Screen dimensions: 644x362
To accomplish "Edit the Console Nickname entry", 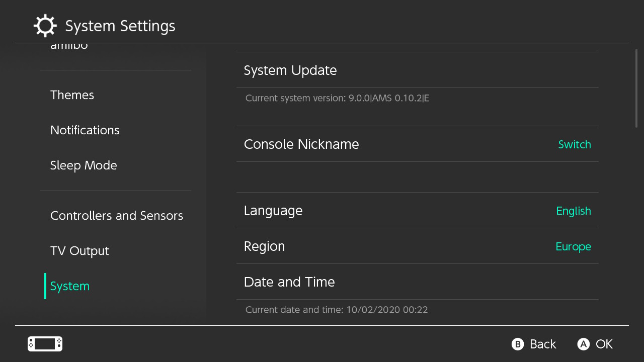I will (417, 144).
